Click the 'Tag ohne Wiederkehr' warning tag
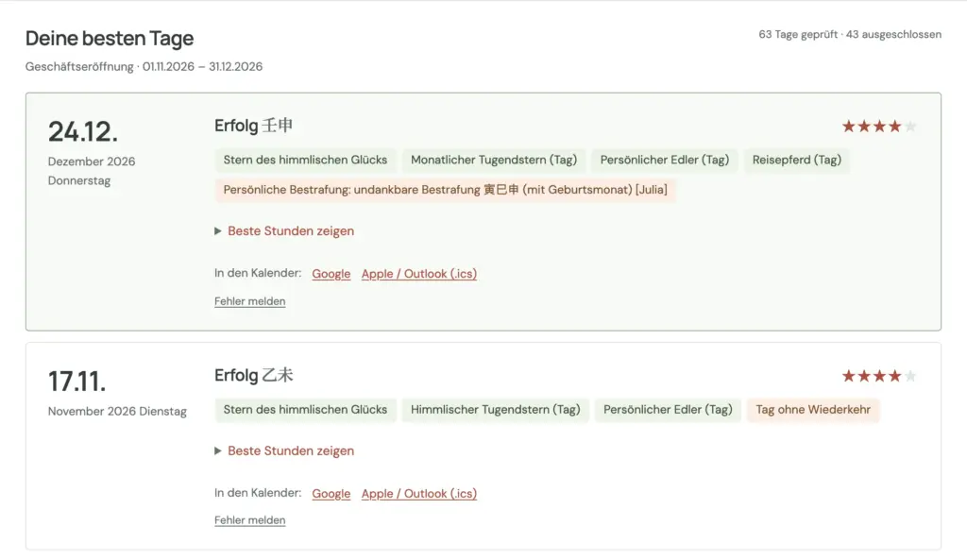The height and width of the screenshot is (560, 967). [813, 410]
